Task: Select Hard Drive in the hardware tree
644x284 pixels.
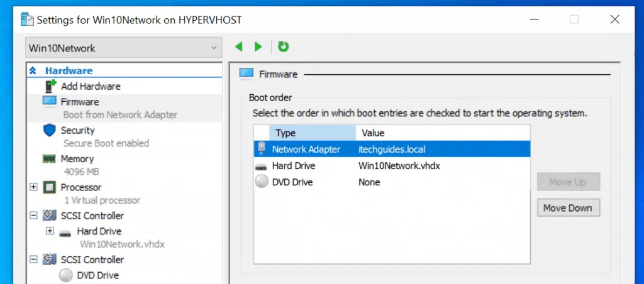Action: 99,231
